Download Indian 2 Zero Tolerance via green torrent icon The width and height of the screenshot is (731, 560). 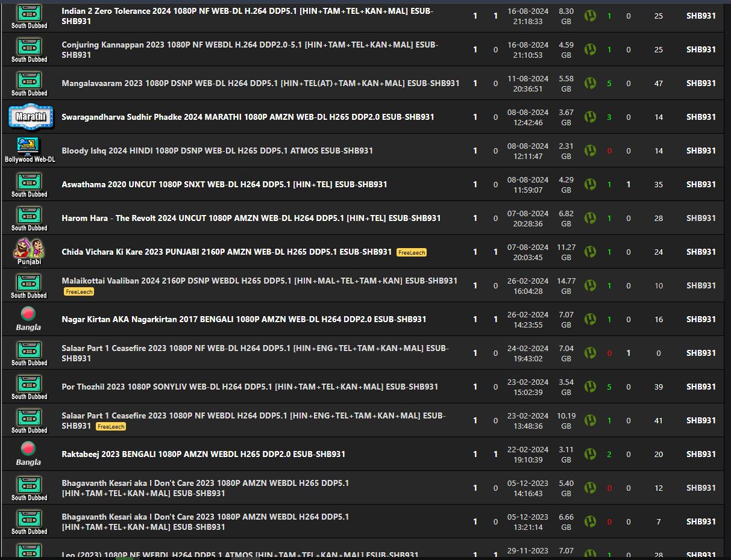[x=590, y=16]
